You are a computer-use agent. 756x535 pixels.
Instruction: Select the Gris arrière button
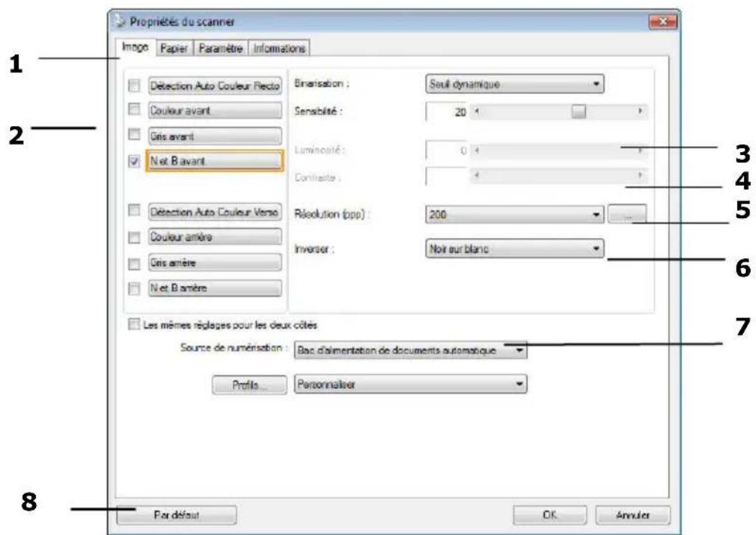pos(214,262)
